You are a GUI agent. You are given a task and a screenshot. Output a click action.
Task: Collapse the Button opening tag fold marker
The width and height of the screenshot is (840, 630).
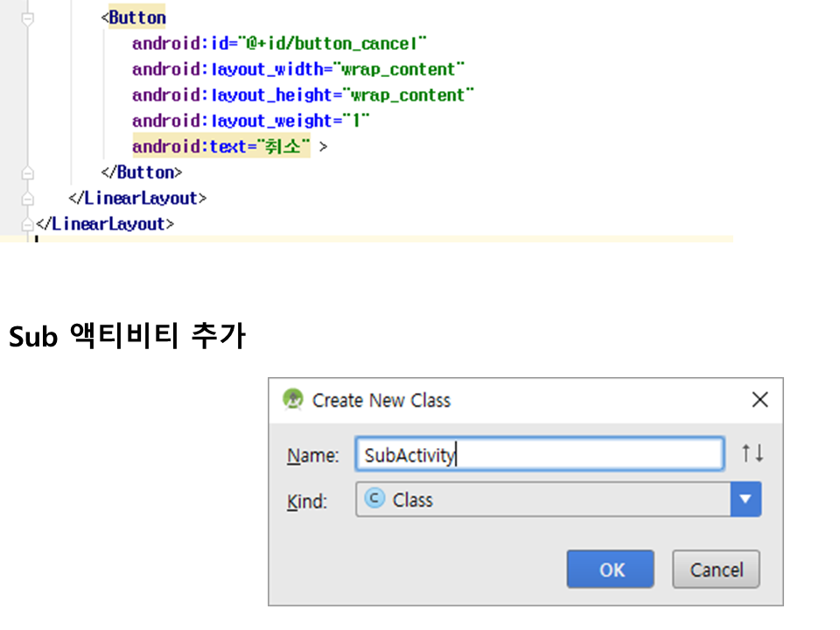click(x=28, y=17)
